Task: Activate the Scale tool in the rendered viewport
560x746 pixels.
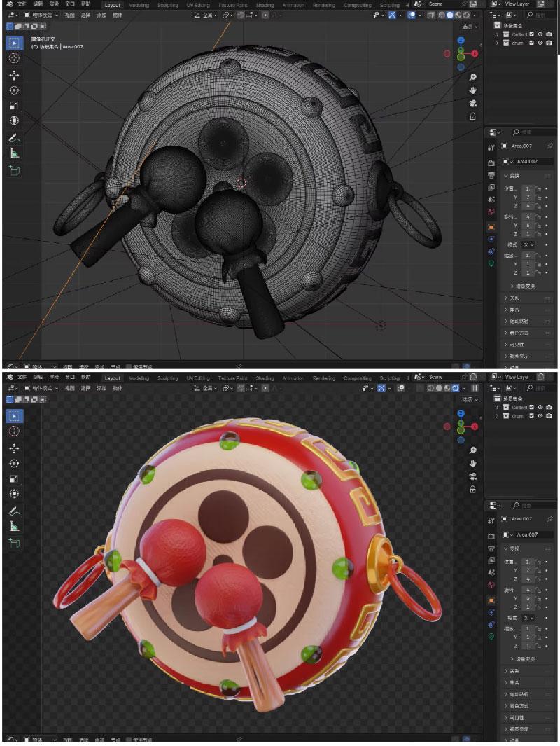Action: point(14,478)
